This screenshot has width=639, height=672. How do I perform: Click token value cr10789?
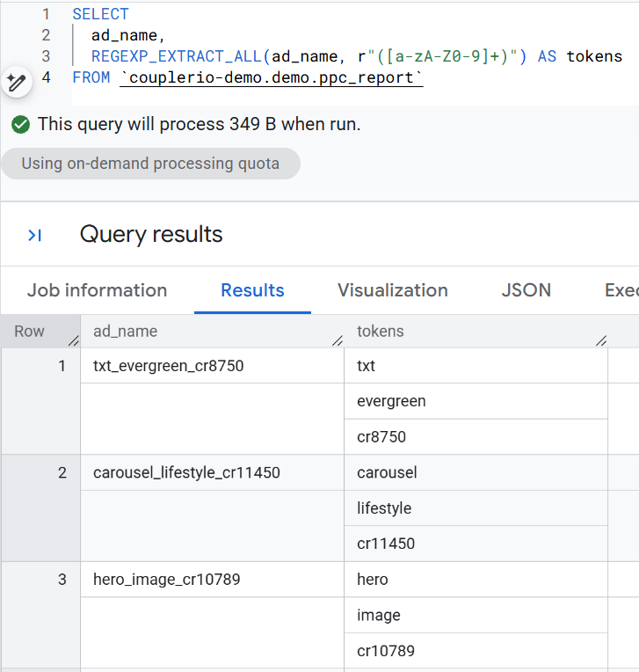click(476, 651)
